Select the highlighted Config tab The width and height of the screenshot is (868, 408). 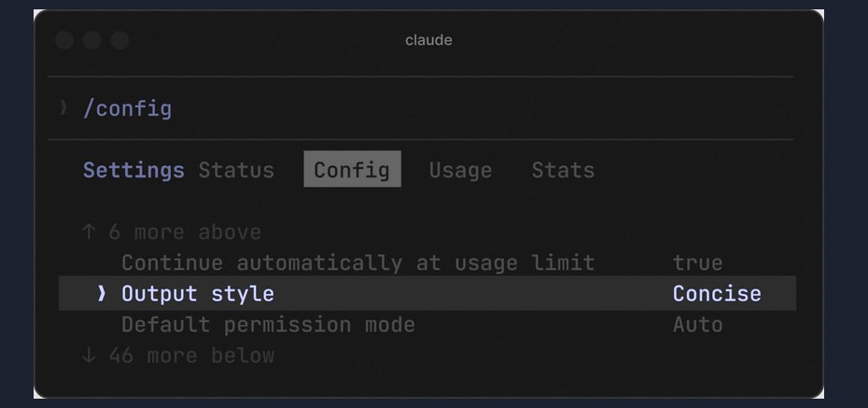(352, 169)
